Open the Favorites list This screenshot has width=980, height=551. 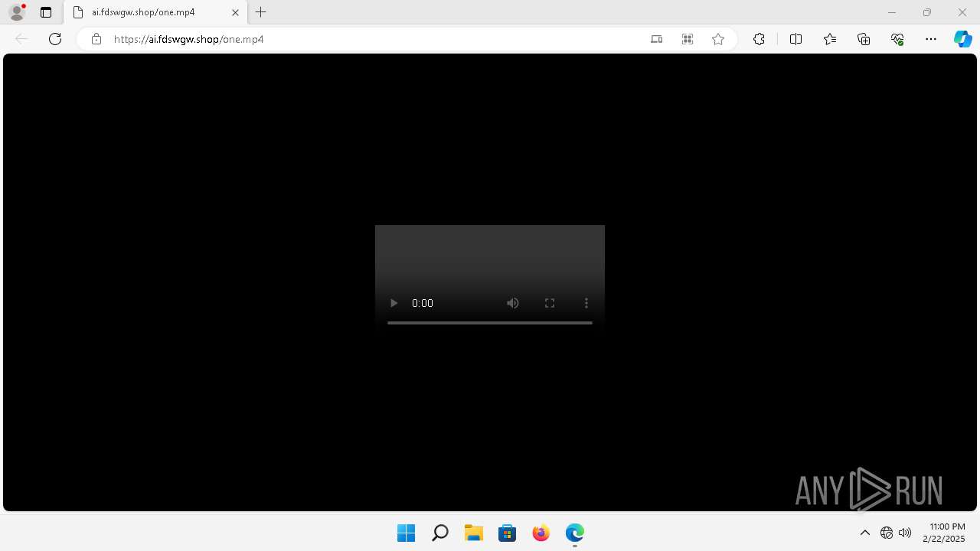coord(830,39)
